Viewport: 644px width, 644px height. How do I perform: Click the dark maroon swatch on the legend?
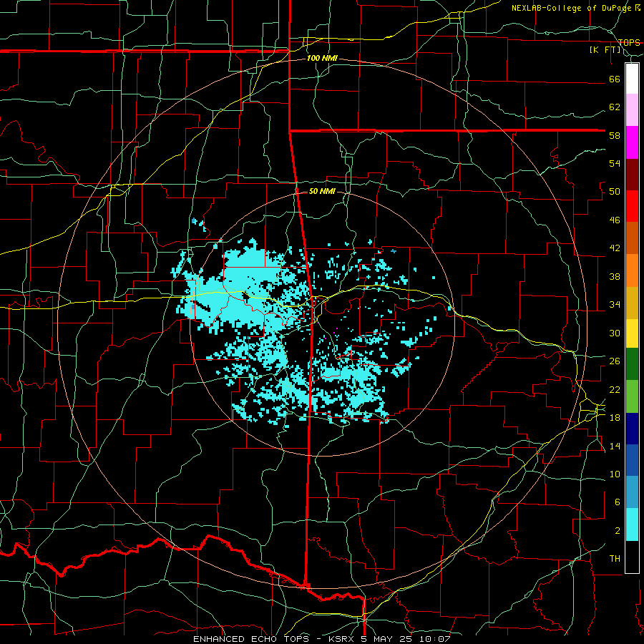pyautogui.click(x=632, y=174)
